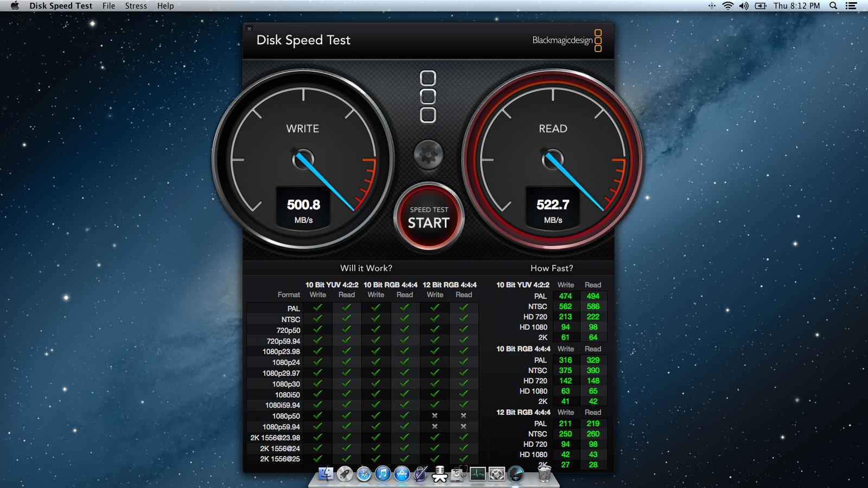This screenshot has height=488, width=868.
Task: Open the Trash from the Dock
Action: 544,473
